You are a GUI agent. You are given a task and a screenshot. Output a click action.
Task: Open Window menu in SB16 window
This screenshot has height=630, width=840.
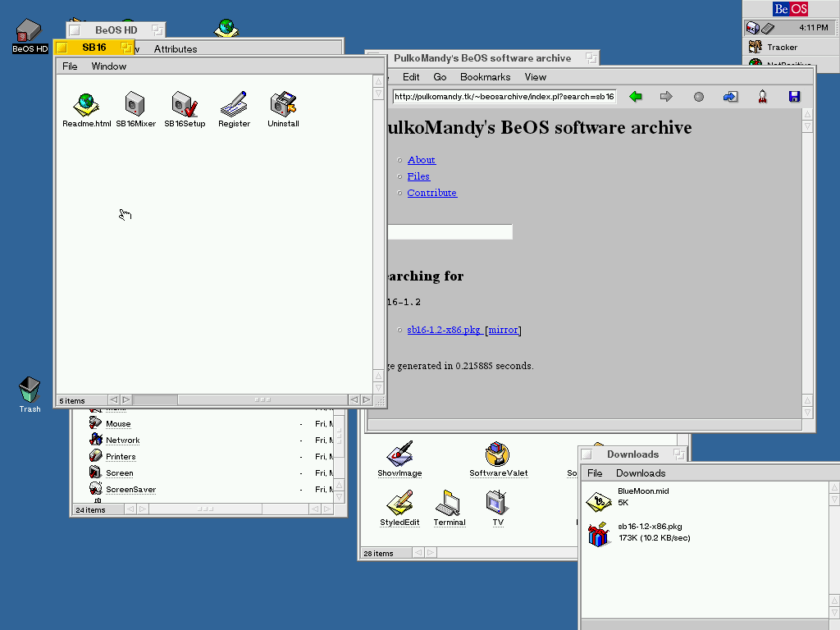[x=109, y=66]
